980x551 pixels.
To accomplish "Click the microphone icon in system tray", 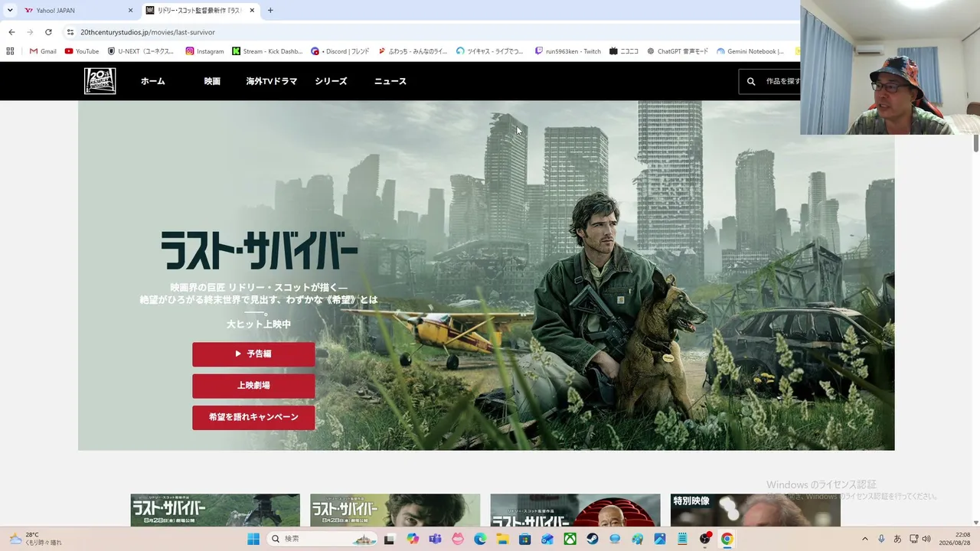I will point(882,539).
